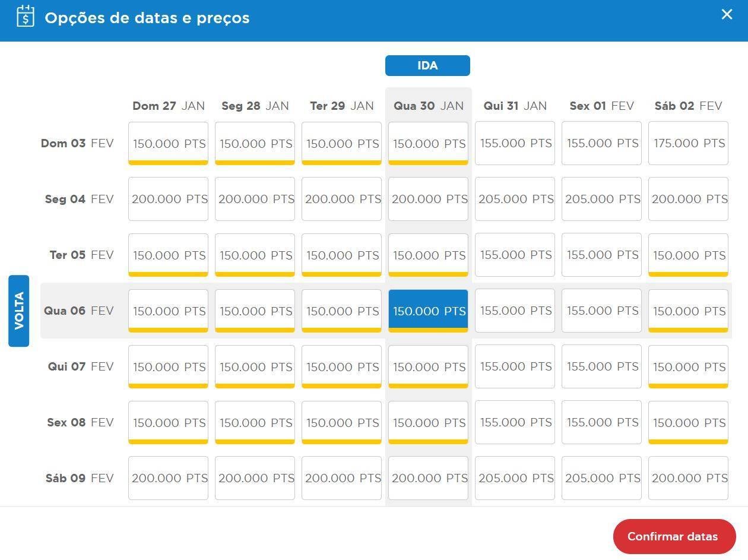The image size is (748, 560).
Task: Click the calendar price icon in header
Action: (26, 16)
